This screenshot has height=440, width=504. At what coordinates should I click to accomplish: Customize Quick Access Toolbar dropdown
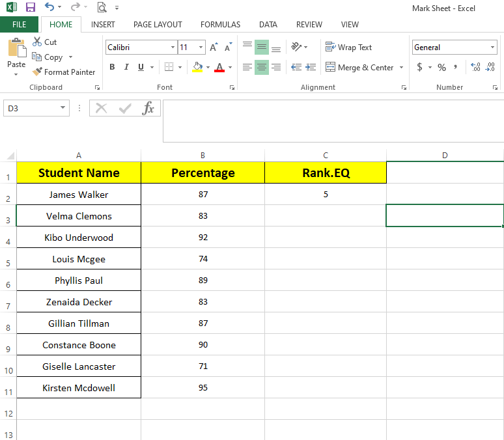pyautogui.click(x=117, y=8)
